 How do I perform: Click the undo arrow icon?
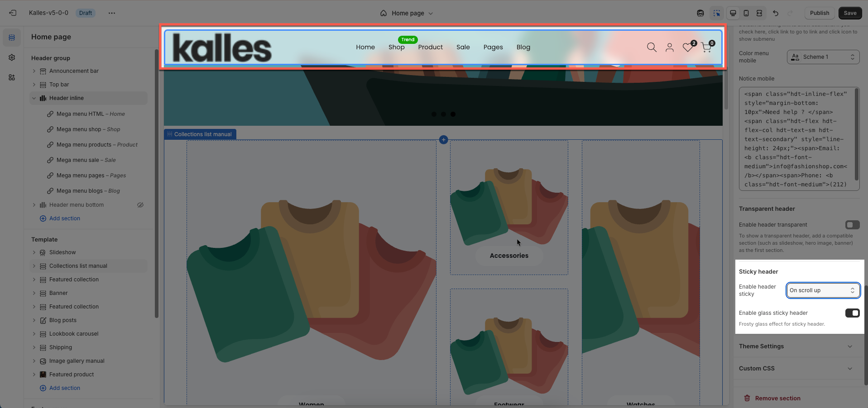pyautogui.click(x=776, y=13)
